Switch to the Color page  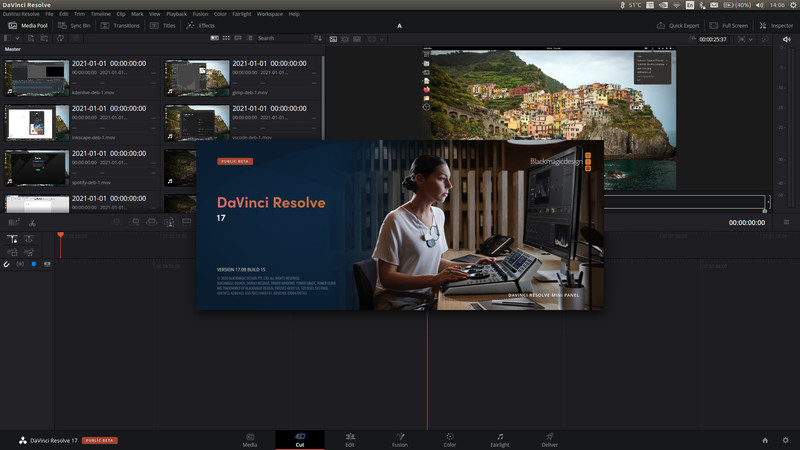point(449,440)
